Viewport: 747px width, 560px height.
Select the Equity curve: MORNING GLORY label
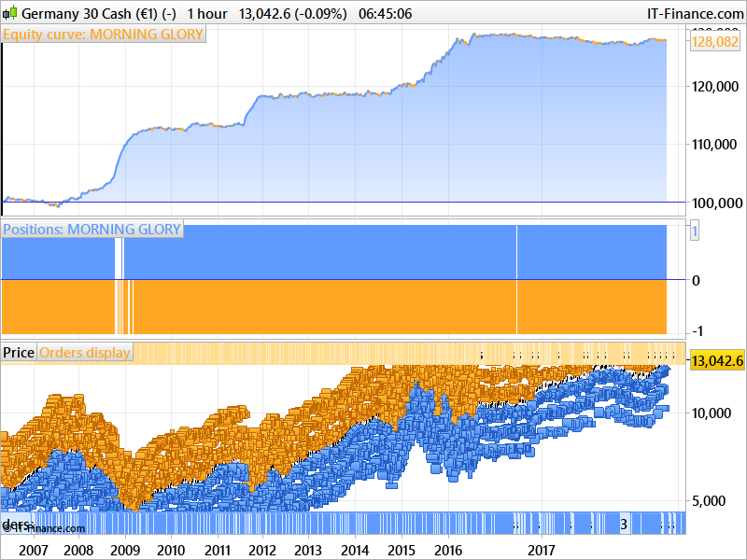pos(104,35)
